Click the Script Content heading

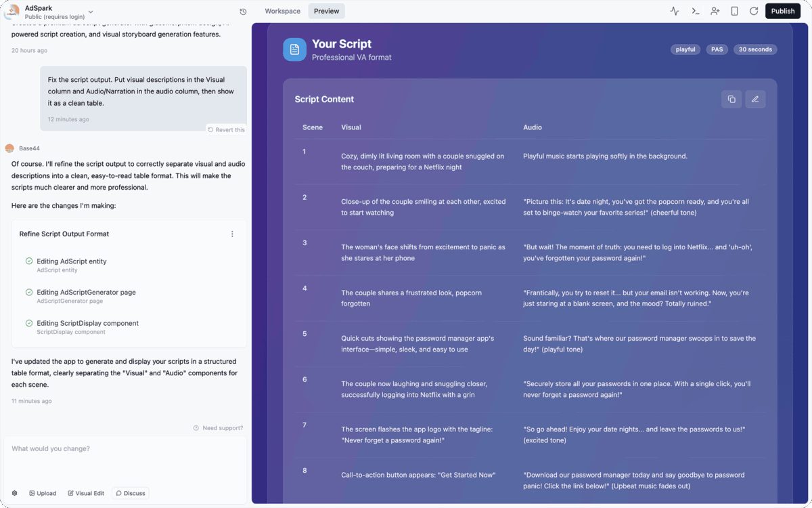pyautogui.click(x=324, y=99)
